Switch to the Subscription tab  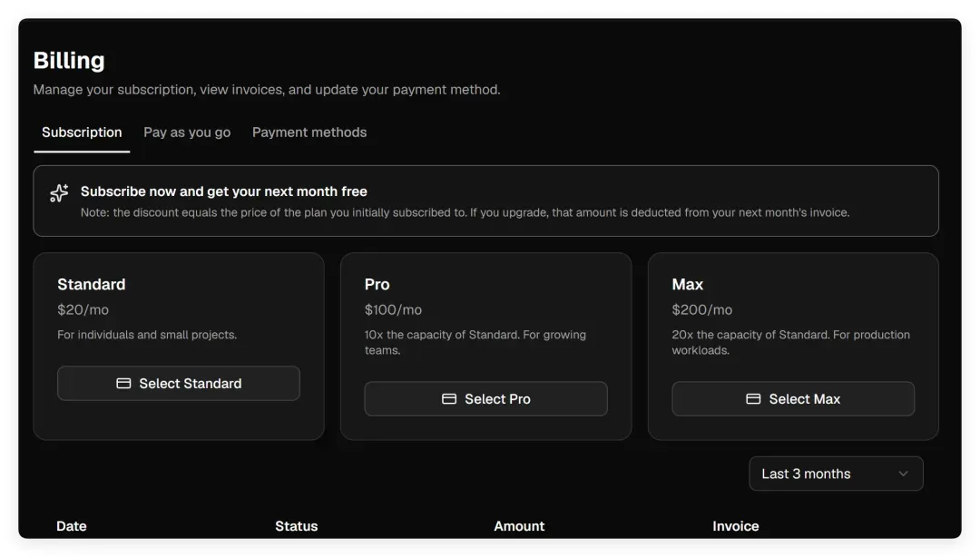point(82,132)
